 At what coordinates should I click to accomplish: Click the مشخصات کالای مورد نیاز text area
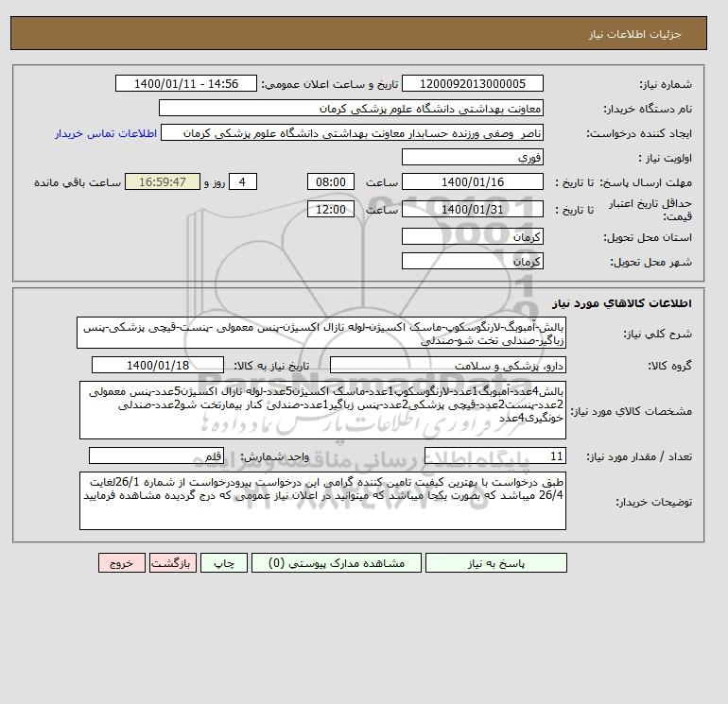coord(322,410)
